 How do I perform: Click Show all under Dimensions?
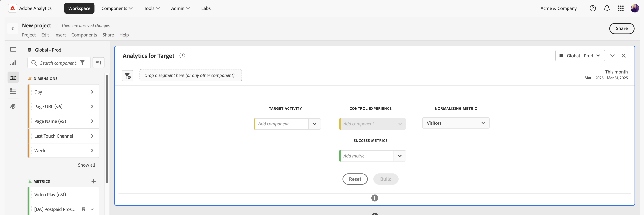pyautogui.click(x=86, y=165)
